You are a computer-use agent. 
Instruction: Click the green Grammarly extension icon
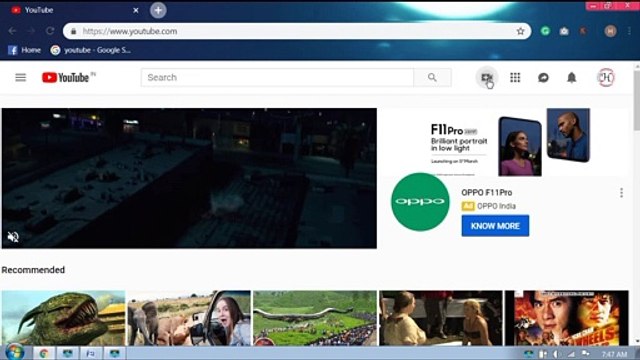pyautogui.click(x=545, y=31)
